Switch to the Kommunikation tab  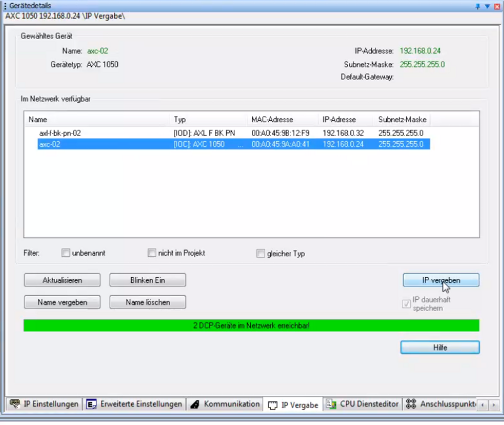[x=231, y=404]
